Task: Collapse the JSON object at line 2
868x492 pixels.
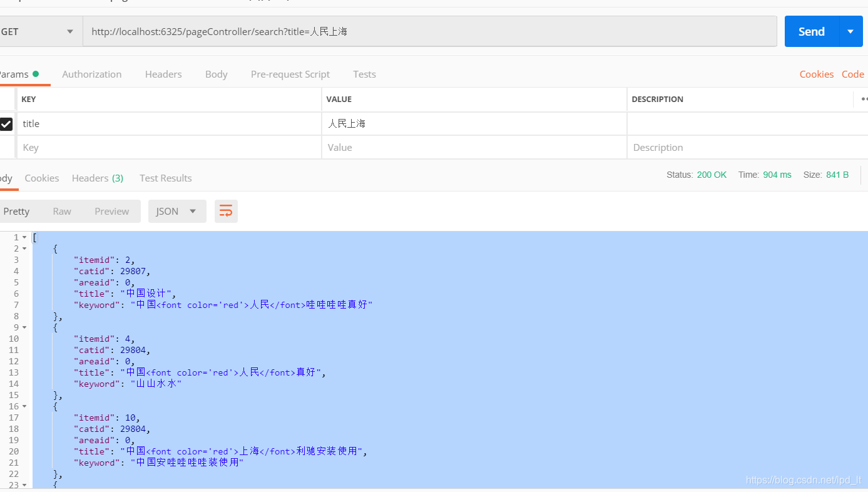Action: coord(24,249)
